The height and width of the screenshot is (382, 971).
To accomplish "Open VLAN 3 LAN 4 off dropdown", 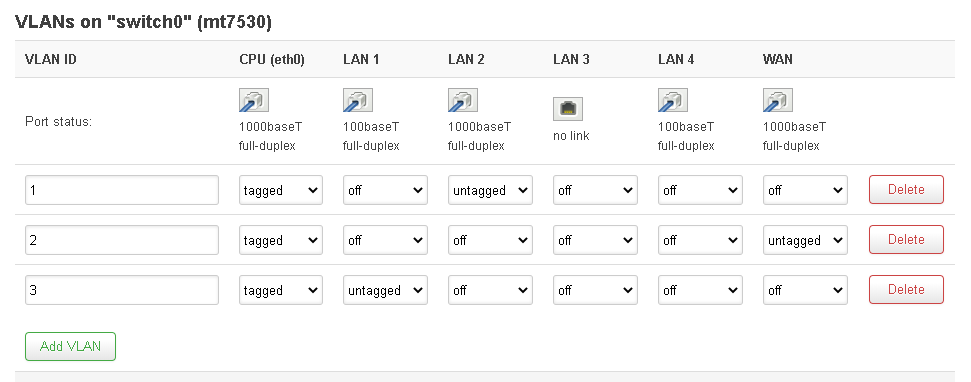I will (x=700, y=290).
